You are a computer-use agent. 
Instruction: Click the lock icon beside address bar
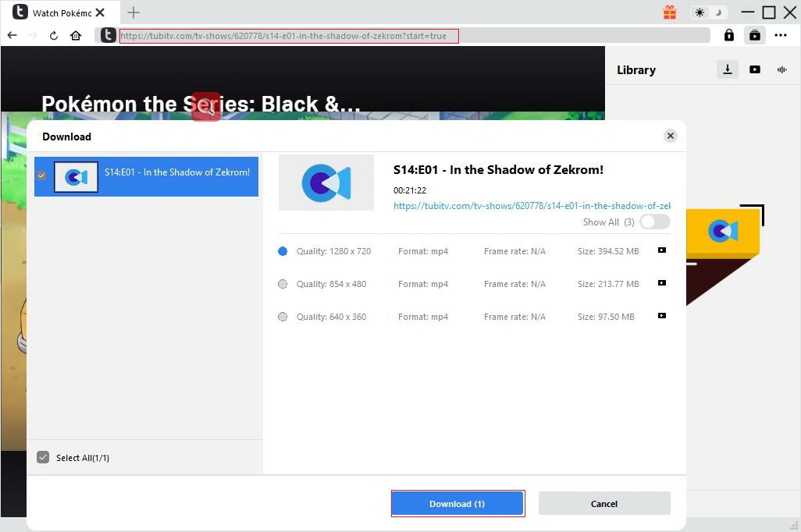728,35
